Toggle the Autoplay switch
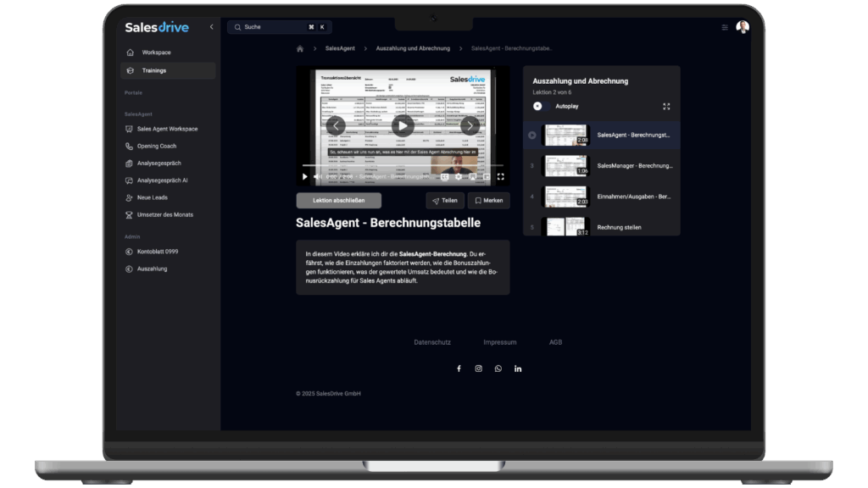 coord(540,107)
